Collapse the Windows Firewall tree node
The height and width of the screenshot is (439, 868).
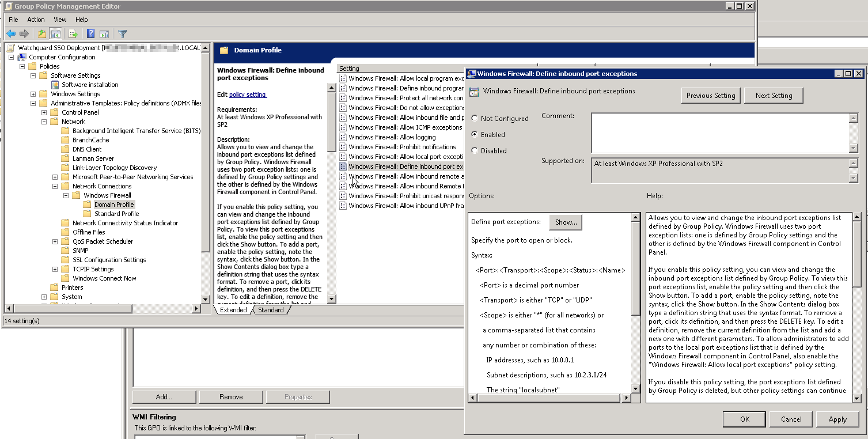66,195
